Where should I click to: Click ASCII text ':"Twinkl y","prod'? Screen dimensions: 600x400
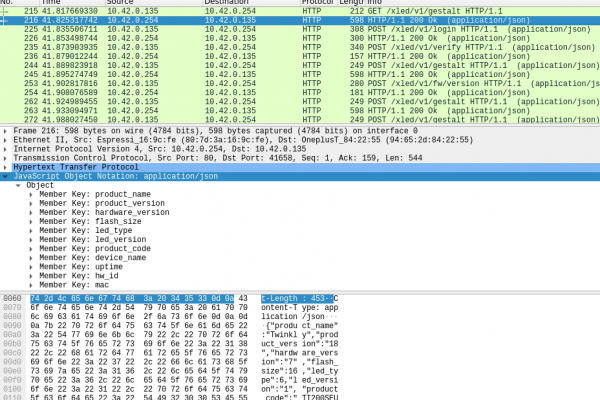click(300, 335)
